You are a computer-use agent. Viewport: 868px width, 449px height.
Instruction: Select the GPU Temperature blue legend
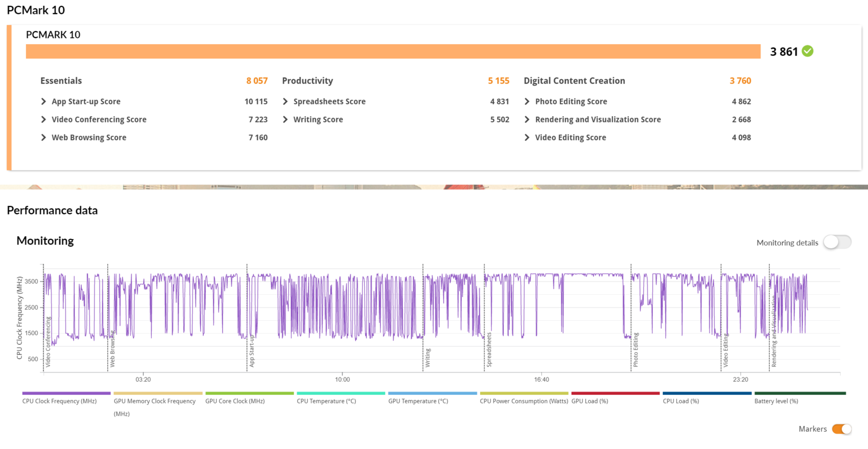433,398
